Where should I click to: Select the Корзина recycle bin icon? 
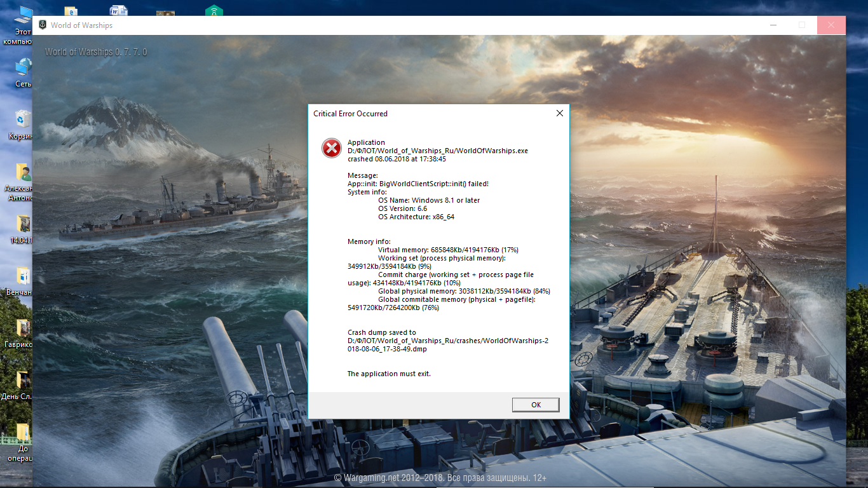pos(21,125)
